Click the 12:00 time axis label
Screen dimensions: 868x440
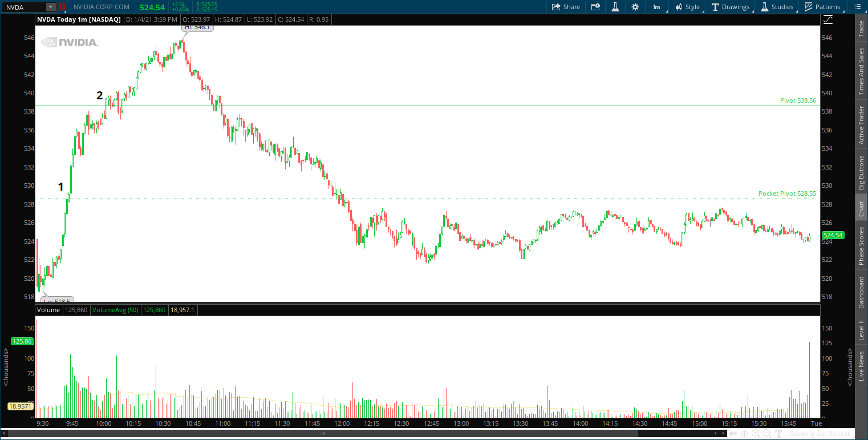(342, 423)
